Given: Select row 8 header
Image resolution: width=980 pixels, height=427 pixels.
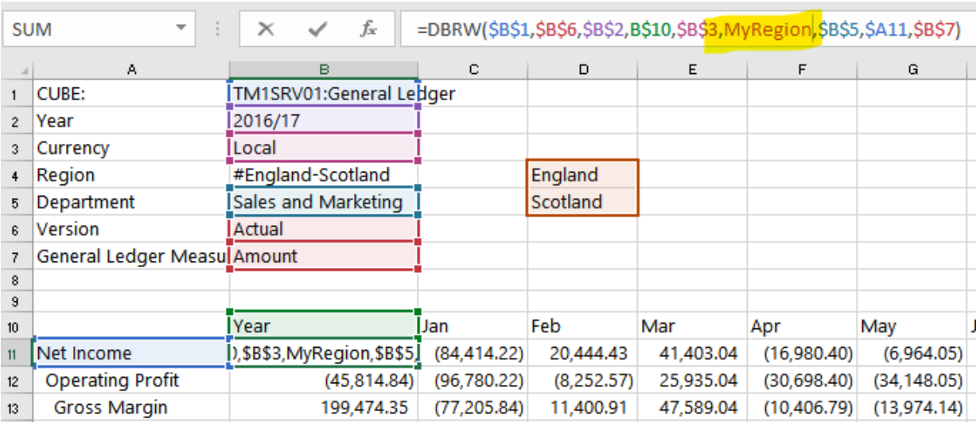Looking at the screenshot, I should pos(16,279).
